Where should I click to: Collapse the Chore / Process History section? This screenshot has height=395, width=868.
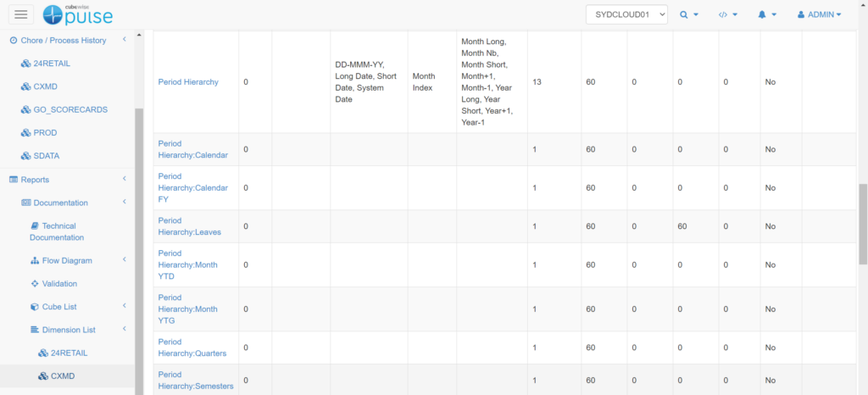[125, 40]
